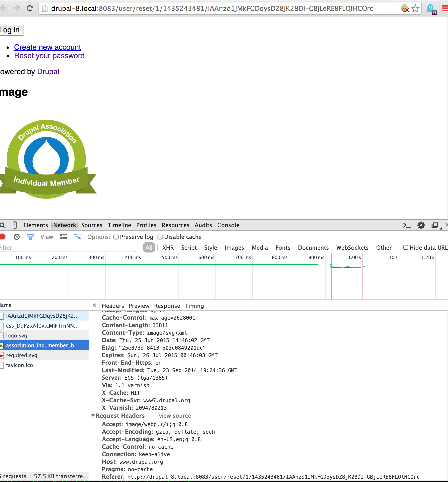The image size is (448, 482).
Task: Click the Reset your password link
Action: (x=49, y=56)
